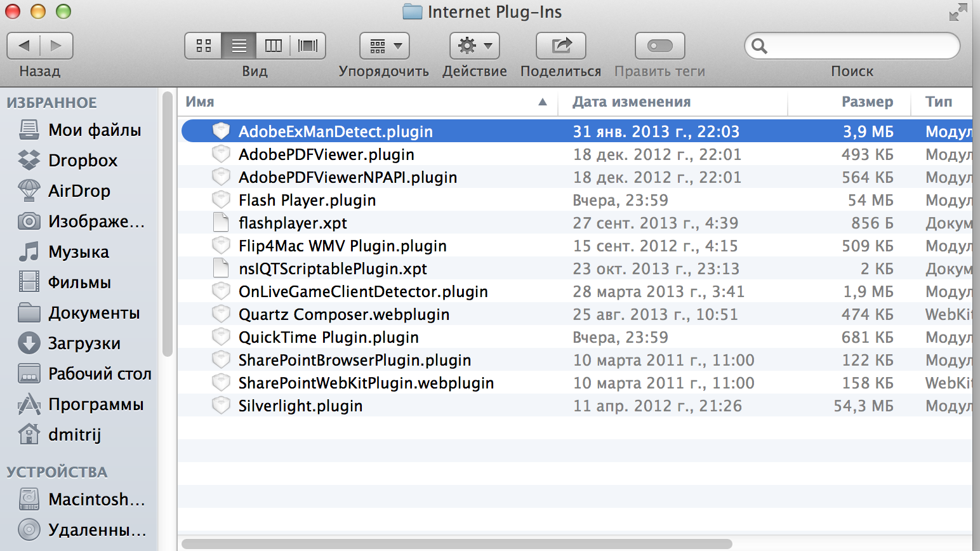The image size is (980, 551).
Task: Open Программы (Applications) in the sidebar
Action: [80, 404]
